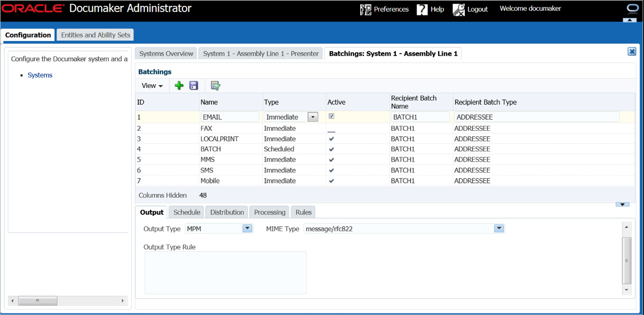Viewport: 644px width, 315px height.
Task: Click the green Add batching icon
Action: pos(179,85)
